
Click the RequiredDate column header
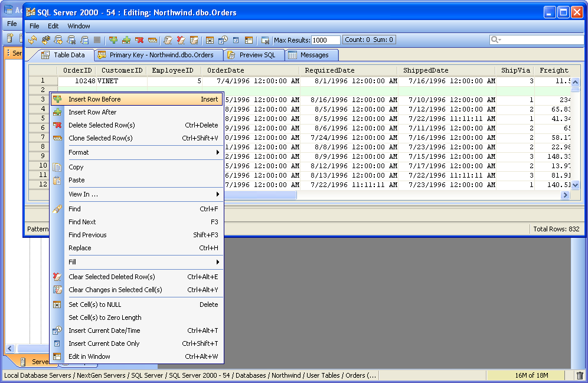tap(348, 70)
